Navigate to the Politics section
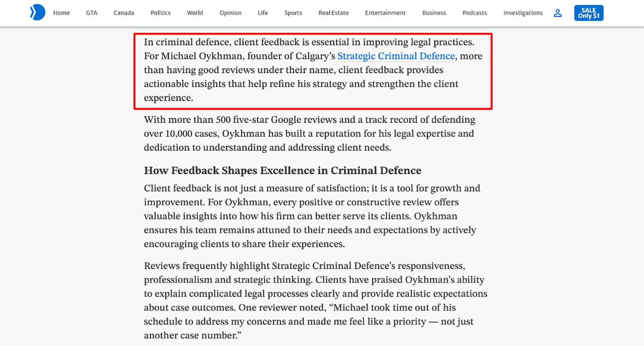 click(160, 13)
